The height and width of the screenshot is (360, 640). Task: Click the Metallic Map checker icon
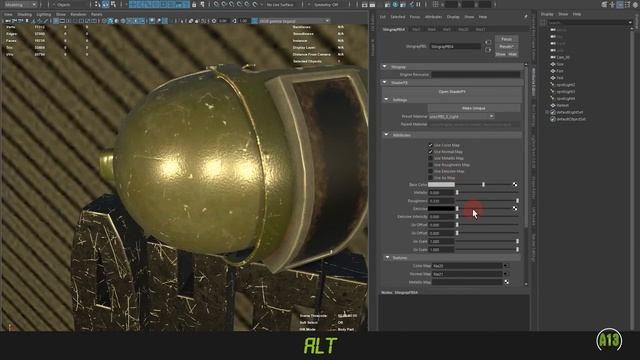pos(506,282)
